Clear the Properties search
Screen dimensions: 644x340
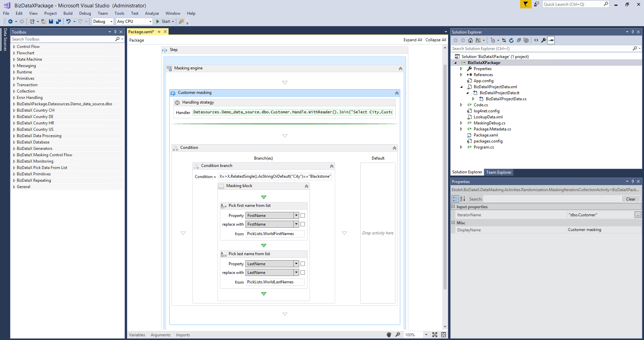pos(631,199)
